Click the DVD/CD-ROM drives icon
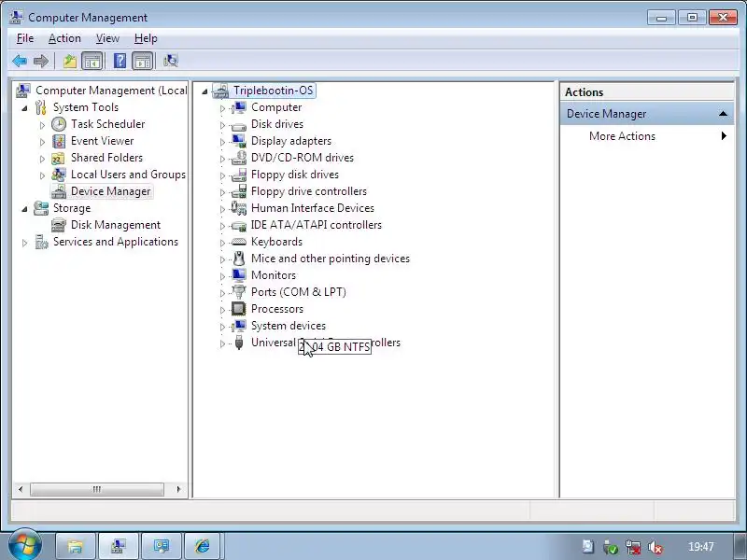The width and height of the screenshot is (747, 560). click(239, 158)
